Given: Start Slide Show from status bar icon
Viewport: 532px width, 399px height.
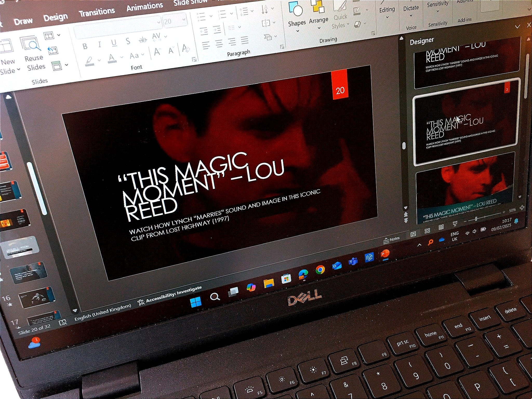Looking at the screenshot, I should [455, 224].
